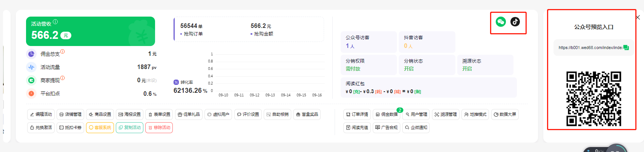Image resolution: width=644 pixels, height=152 pixels.
Task: Click the info icon beside 商家提现
Action: (x=63, y=78)
